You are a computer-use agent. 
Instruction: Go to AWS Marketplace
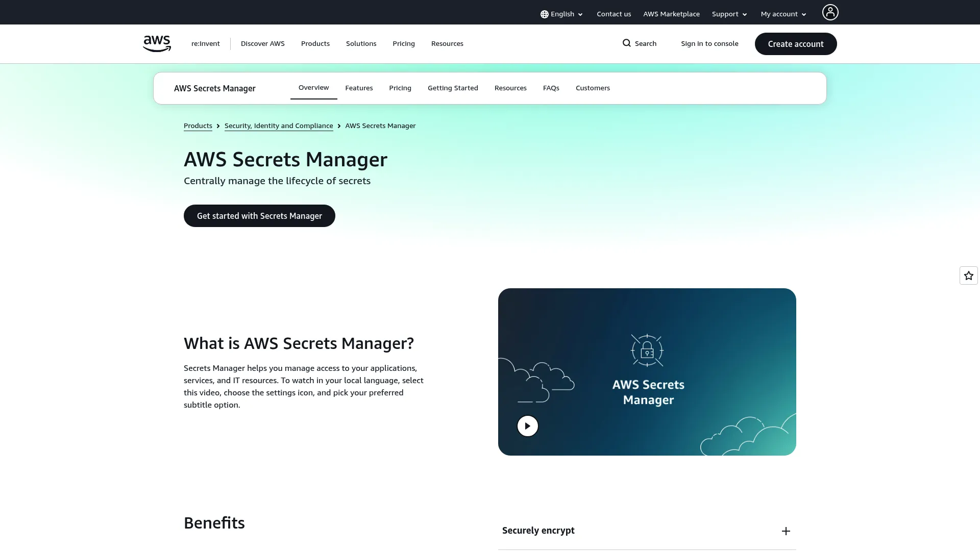pyautogui.click(x=671, y=14)
